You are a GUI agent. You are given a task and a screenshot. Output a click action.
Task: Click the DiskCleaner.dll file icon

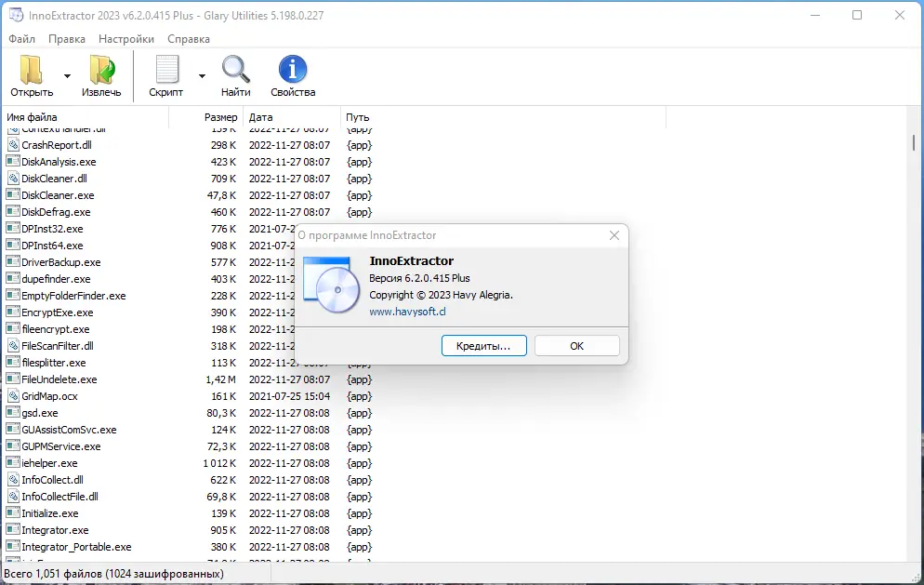pos(13,178)
